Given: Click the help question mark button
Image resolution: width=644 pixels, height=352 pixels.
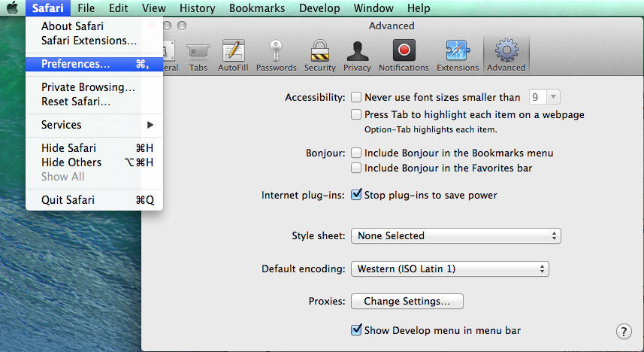Looking at the screenshot, I should (x=624, y=332).
